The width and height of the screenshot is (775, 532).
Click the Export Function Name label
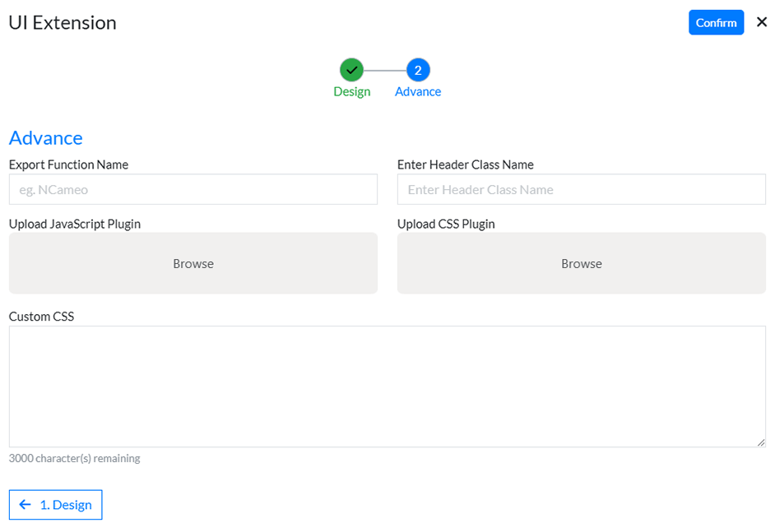point(68,164)
